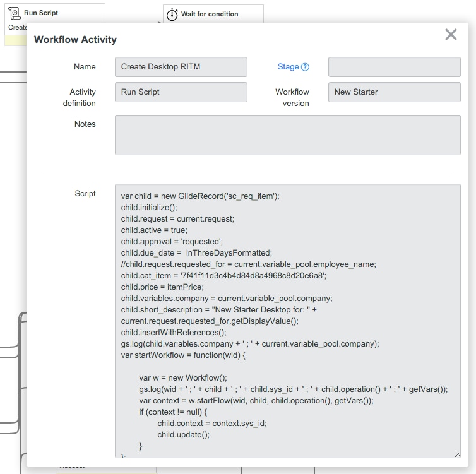Click script line 'child.initialize();'
476x474 pixels.
click(x=149, y=208)
